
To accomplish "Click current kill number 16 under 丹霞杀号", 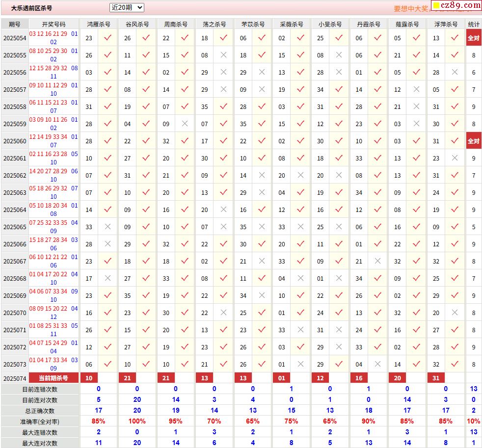I will 359,378.
